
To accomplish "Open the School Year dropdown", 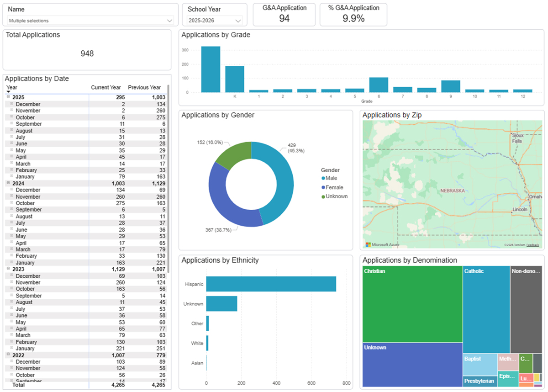I will coord(238,21).
